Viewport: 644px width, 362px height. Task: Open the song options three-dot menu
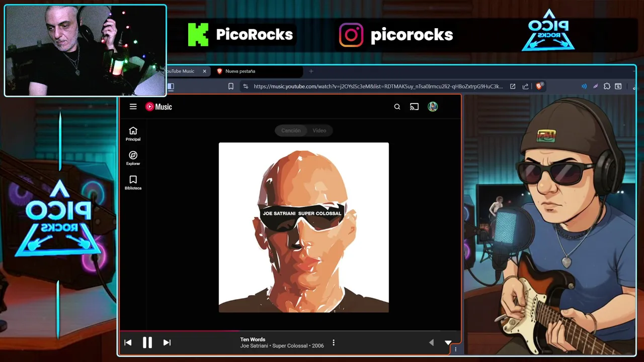click(x=333, y=343)
